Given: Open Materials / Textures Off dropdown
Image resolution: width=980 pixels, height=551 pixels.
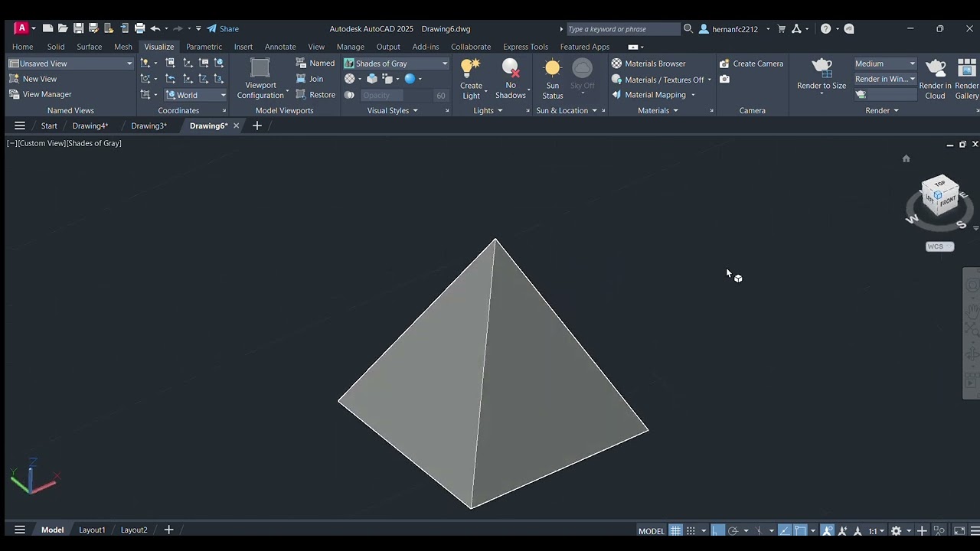Looking at the screenshot, I should coord(661,80).
